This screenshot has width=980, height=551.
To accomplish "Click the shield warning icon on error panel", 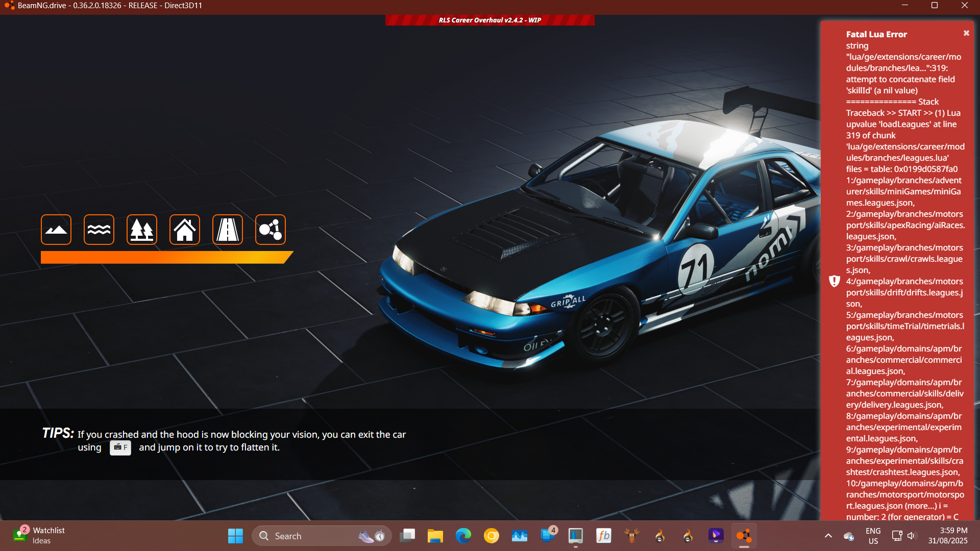I will click(835, 281).
